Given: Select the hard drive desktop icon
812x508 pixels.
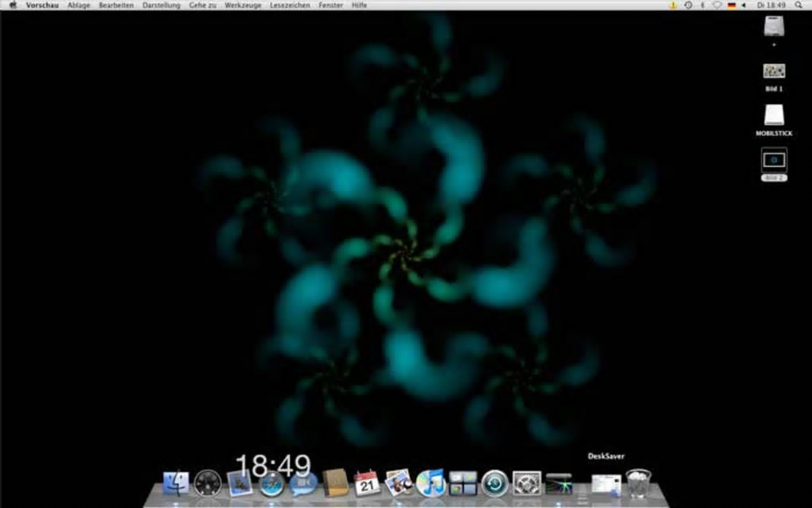Looking at the screenshot, I should 774,26.
